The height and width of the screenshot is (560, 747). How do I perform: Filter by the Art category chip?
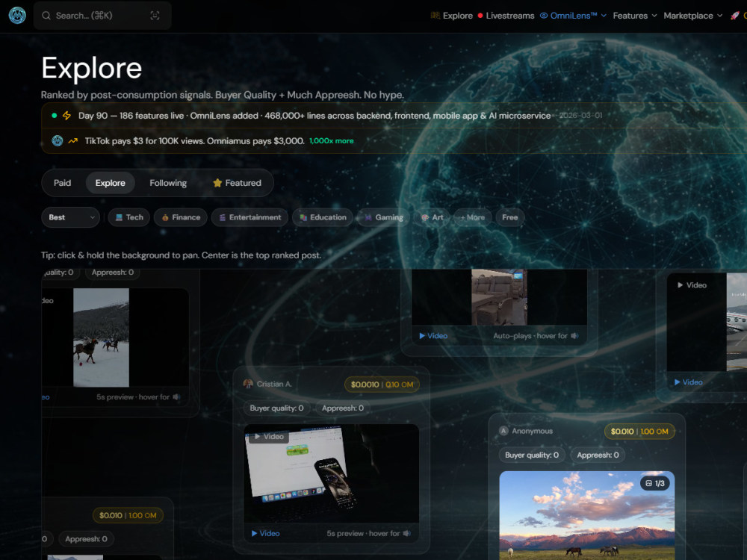432,217
